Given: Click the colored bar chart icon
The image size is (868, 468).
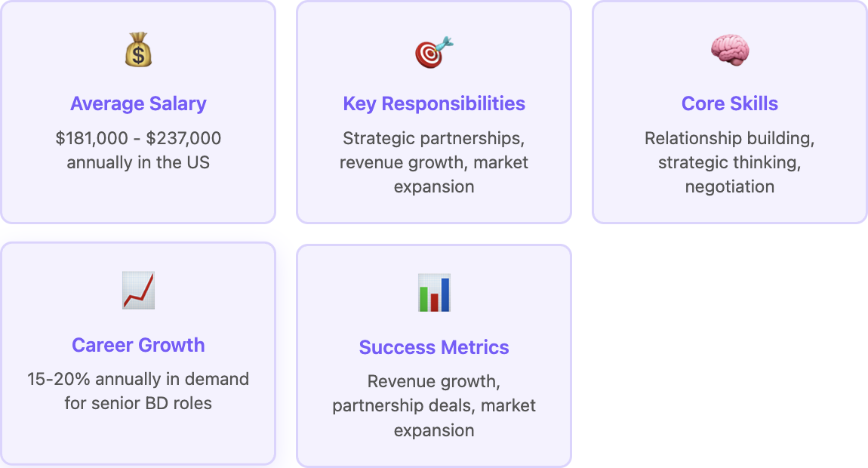Looking at the screenshot, I should (434, 292).
